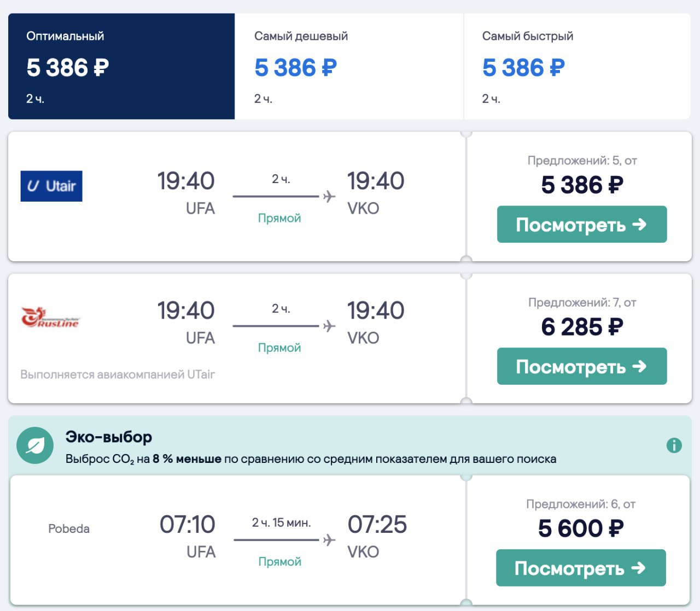Click Посмотреть on the 6 285 ₽ flight
Viewport: 700px width, 611px height.
coord(581,367)
